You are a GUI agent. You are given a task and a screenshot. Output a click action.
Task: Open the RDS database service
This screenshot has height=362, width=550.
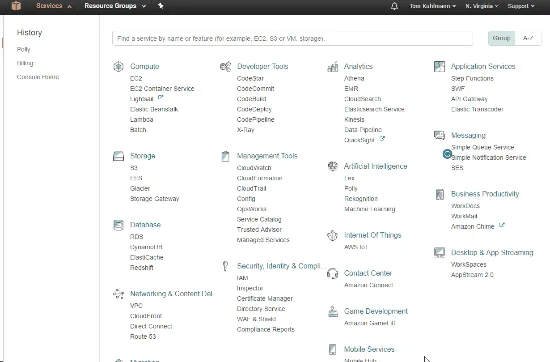[x=136, y=236]
